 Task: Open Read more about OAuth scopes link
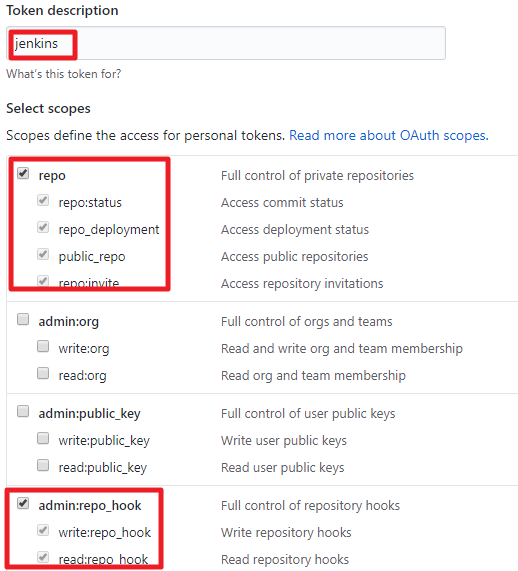[x=389, y=135]
